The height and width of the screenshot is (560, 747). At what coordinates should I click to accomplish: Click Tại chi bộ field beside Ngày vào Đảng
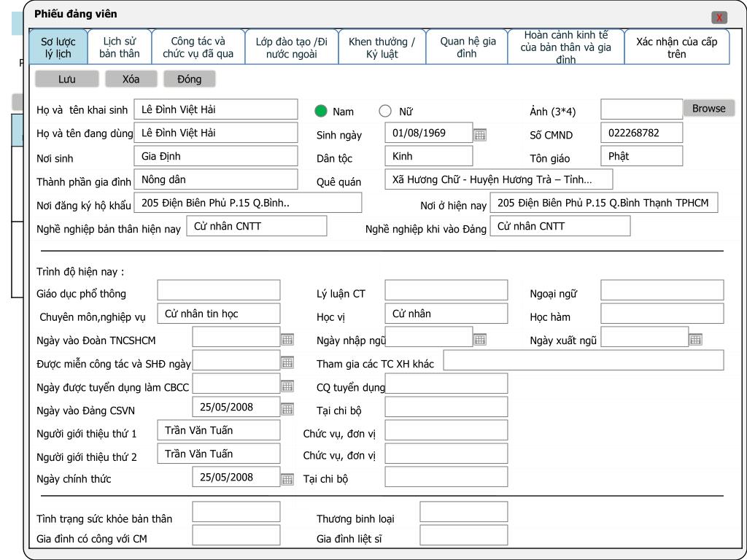[x=446, y=407]
